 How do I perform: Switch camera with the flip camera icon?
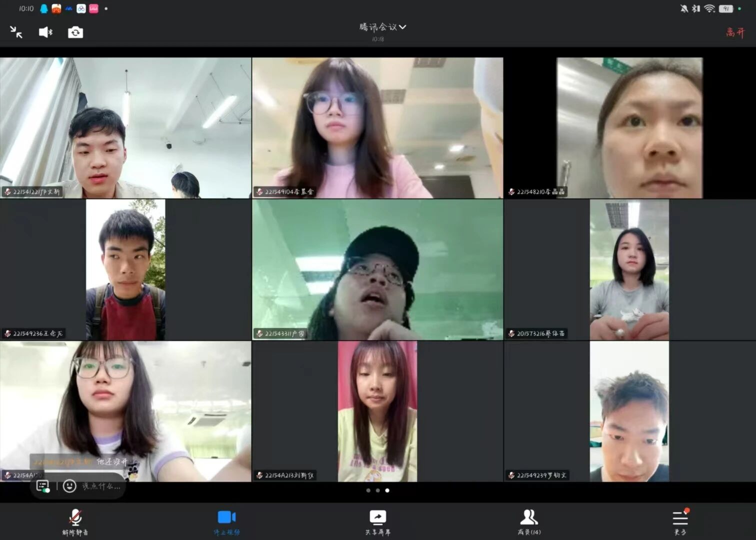click(75, 32)
